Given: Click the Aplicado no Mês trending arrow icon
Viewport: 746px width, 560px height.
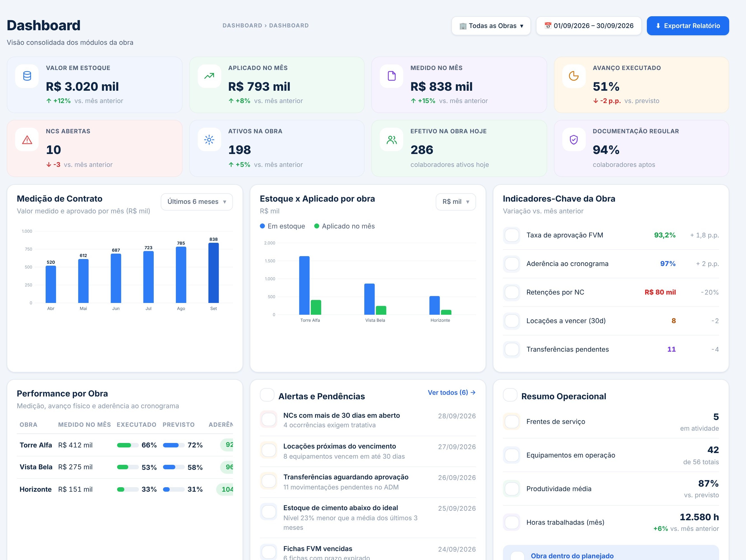Looking at the screenshot, I should 209,76.
